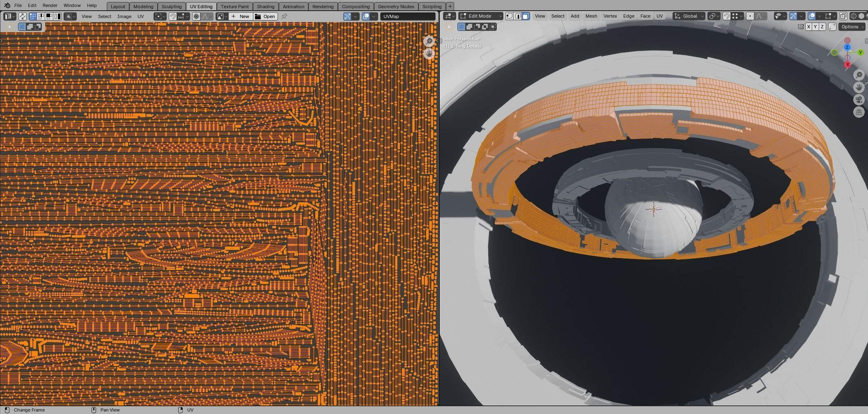Open the UV editor Select menu
Image resolution: width=868 pixels, height=414 pixels.
104,16
